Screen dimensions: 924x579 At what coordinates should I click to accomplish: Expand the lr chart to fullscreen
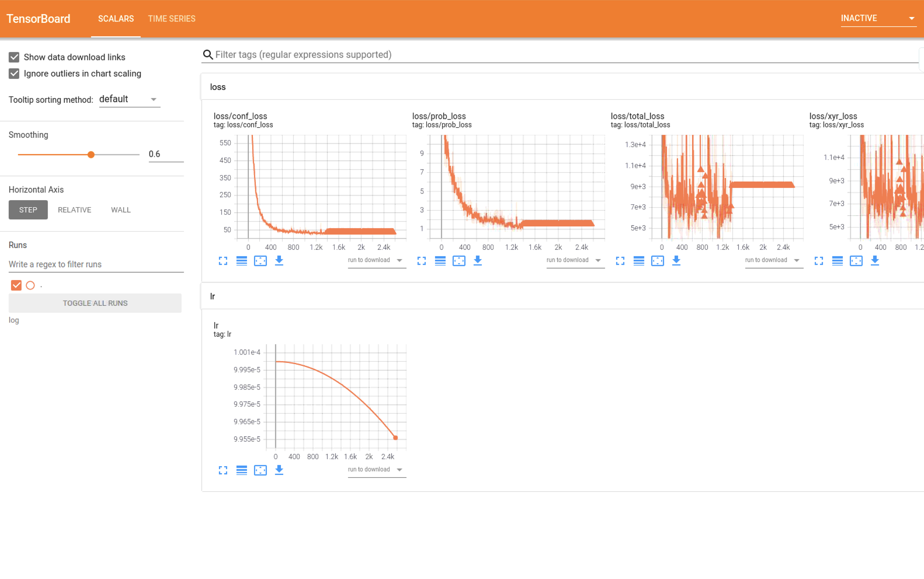click(x=223, y=470)
